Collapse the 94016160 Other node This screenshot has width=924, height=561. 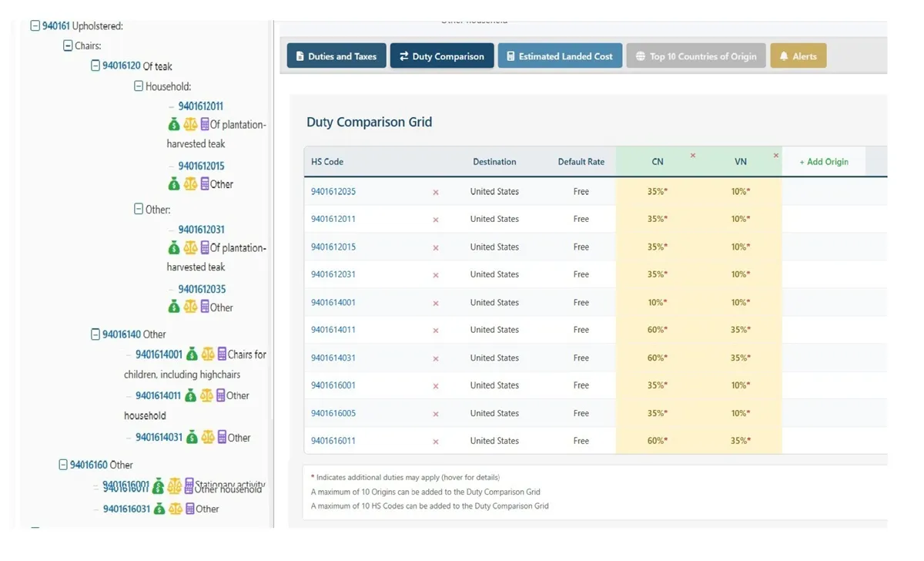[x=63, y=465]
